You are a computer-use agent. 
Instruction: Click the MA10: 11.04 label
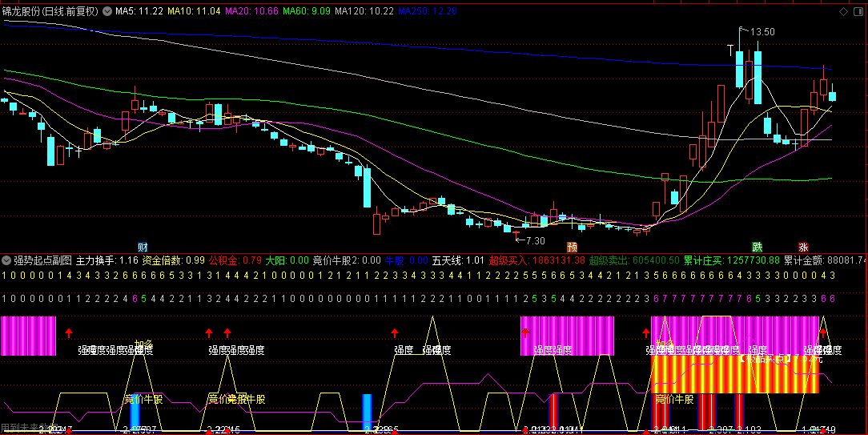tap(194, 11)
